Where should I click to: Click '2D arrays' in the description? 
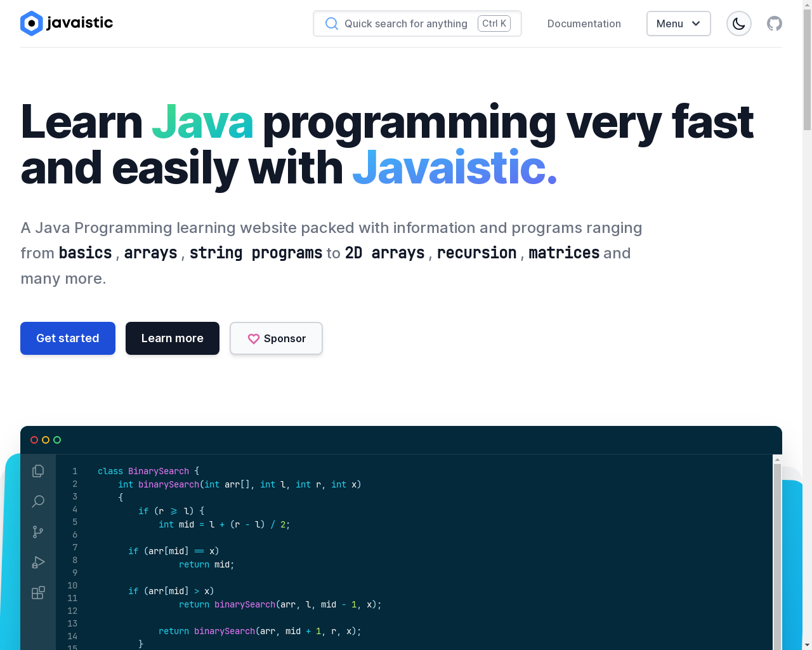384,253
